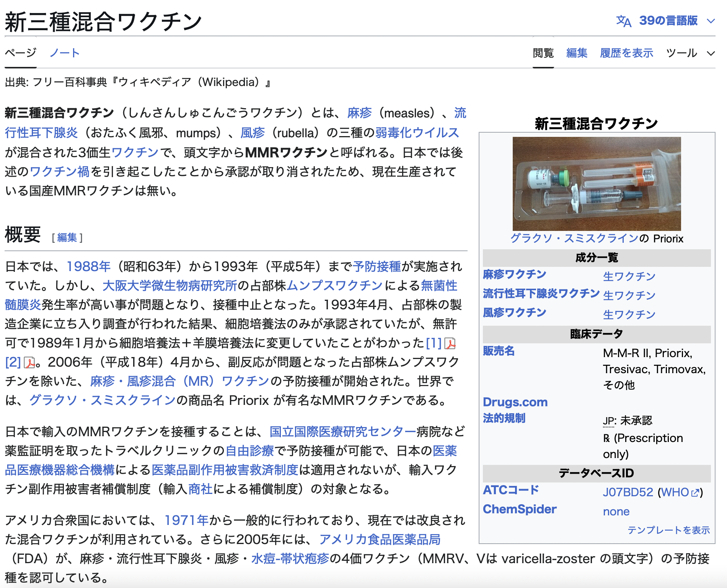Open グラクソ・スミスクライン link in overview paragraph

[x=102, y=400]
